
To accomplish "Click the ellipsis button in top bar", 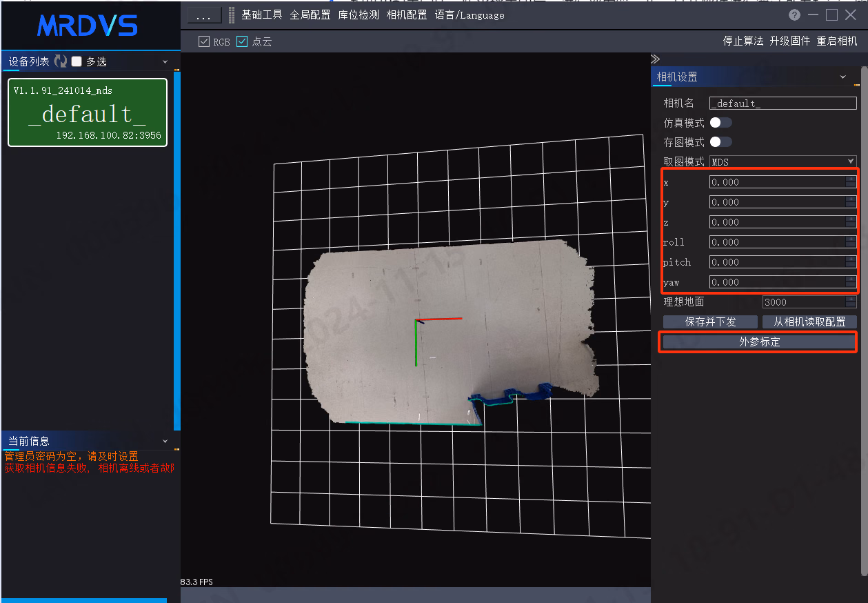I will (204, 15).
